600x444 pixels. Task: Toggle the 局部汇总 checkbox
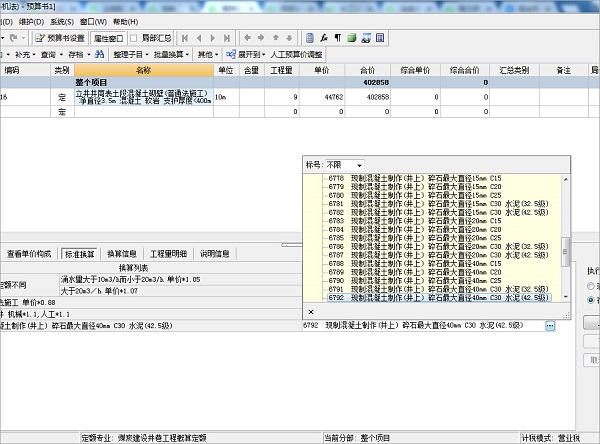coord(136,37)
